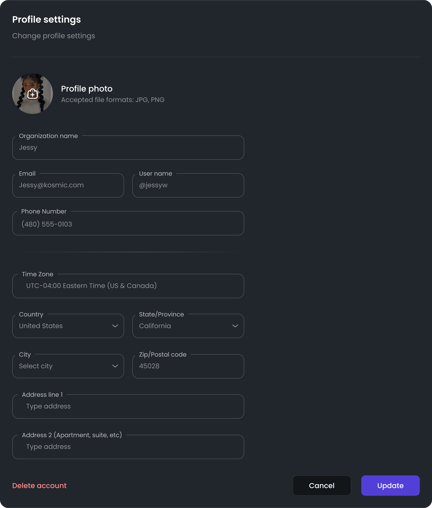Image resolution: width=432 pixels, height=508 pixels.
Task: Select the User name field with @jessyw
Action: 188,185
